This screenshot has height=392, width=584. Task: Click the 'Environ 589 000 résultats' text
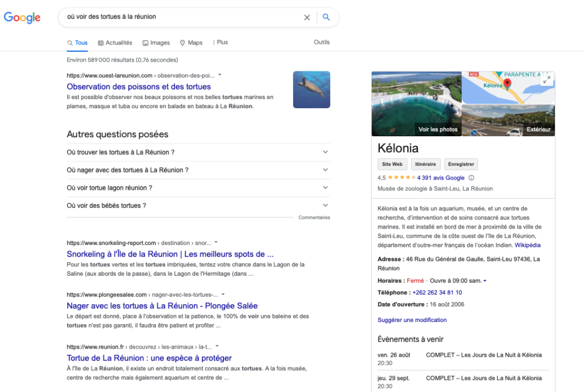pyautogui.click(x=122, y=60)
